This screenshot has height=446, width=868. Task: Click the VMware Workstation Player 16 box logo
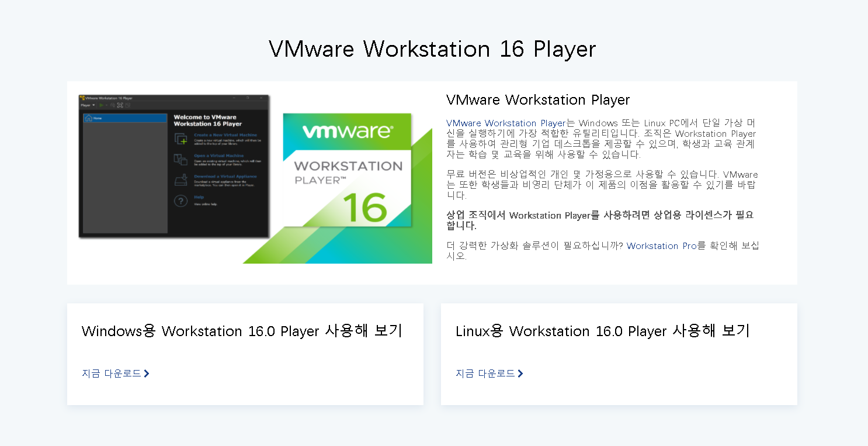click(347, 170)
